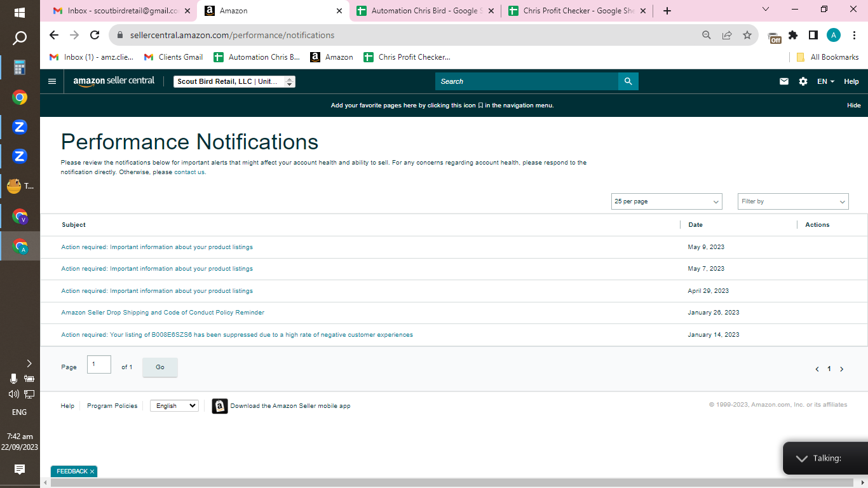The height and width of the screenshot is (488, 868).
Task: Click the zoom magnifier icon in address bar
Action: tap(707, 35)
